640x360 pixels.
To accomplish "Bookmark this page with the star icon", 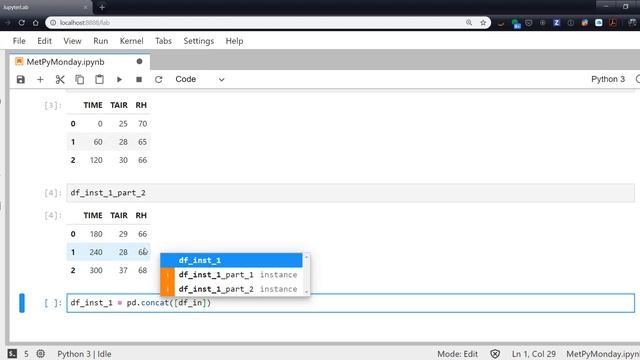I will 483,23.
